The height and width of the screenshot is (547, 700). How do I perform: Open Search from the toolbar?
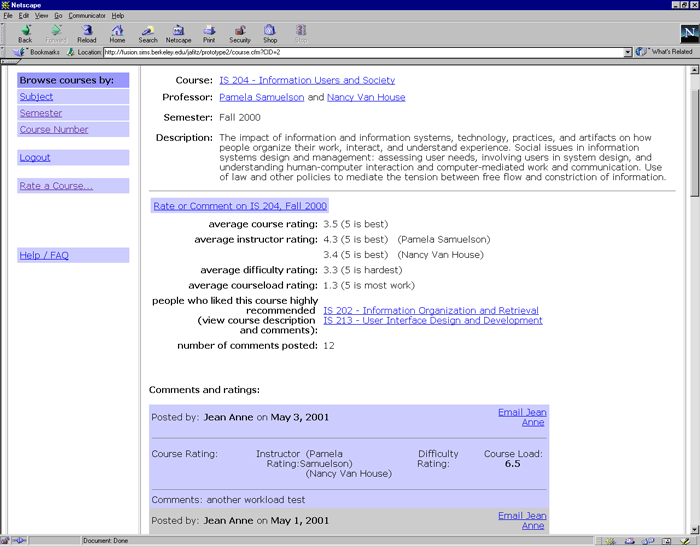148,34
